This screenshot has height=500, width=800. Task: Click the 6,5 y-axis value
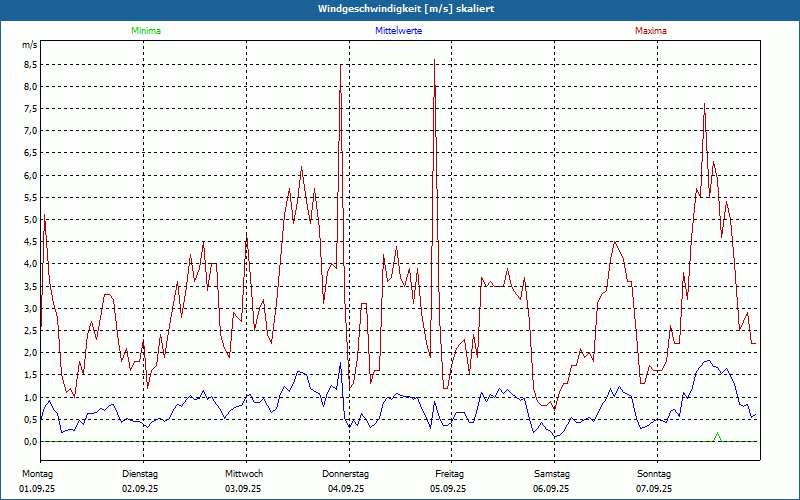tap(31, 153)
